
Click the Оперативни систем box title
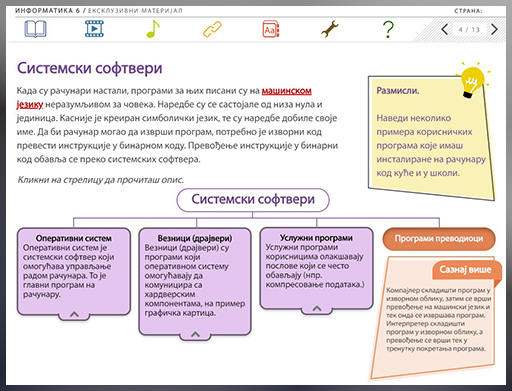pyautogui.click(x=74, y=238)
